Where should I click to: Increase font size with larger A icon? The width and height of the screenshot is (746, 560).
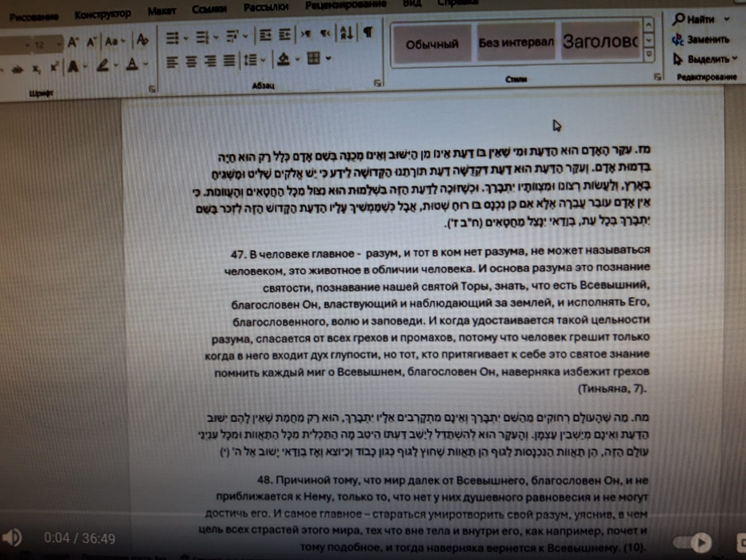pyautogui.click(x=72, y=43)
